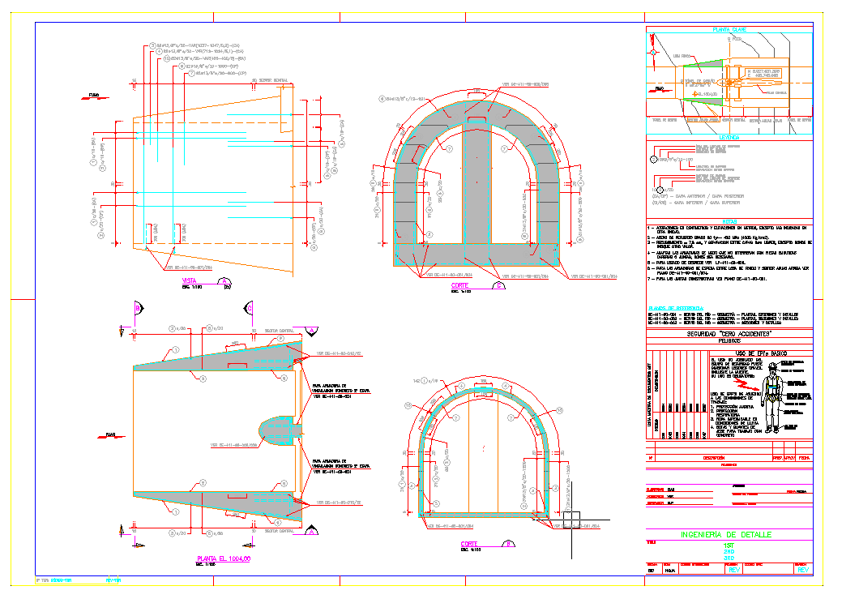Select the SEGURIDAD "CERO ACCIDENTES" title
859x616 pixels.
click(x=729, y=334)
